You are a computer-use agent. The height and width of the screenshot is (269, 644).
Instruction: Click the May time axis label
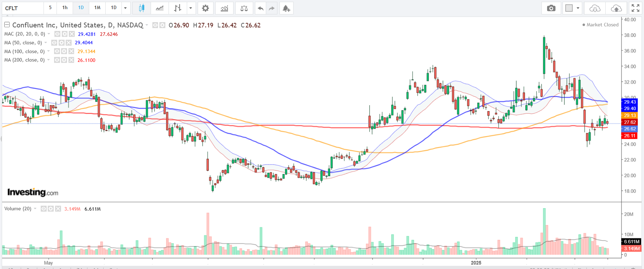point(48,263)
